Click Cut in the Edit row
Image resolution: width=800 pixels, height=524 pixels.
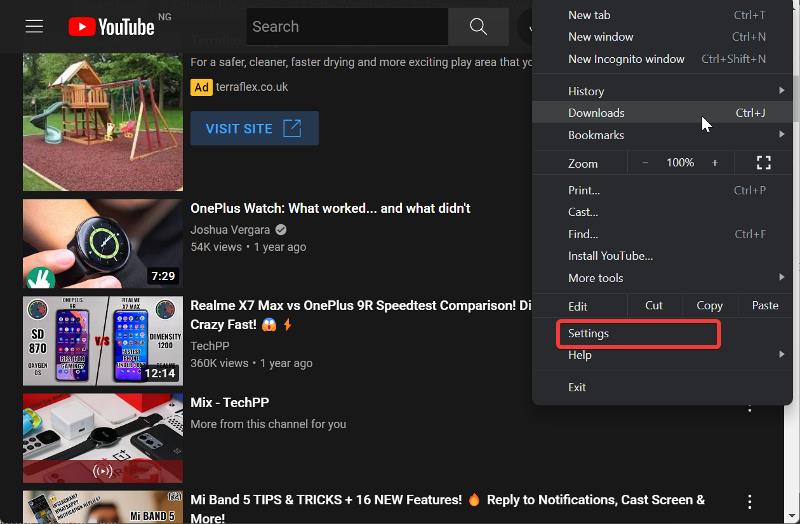(x=654, y=306)
